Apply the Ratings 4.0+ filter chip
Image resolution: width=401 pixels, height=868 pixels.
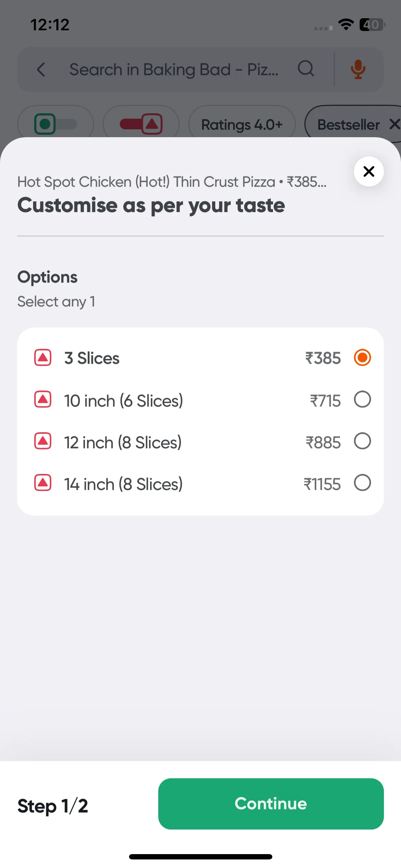tap(242, 124)
